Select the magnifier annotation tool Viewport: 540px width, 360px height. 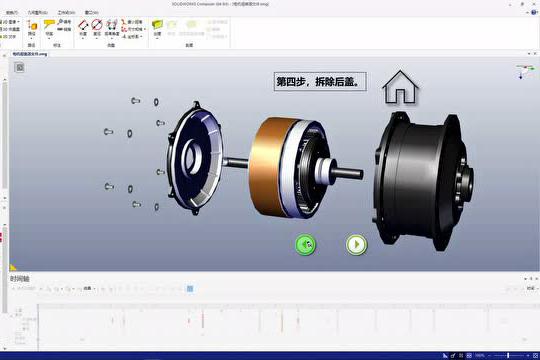coord(64,22)
